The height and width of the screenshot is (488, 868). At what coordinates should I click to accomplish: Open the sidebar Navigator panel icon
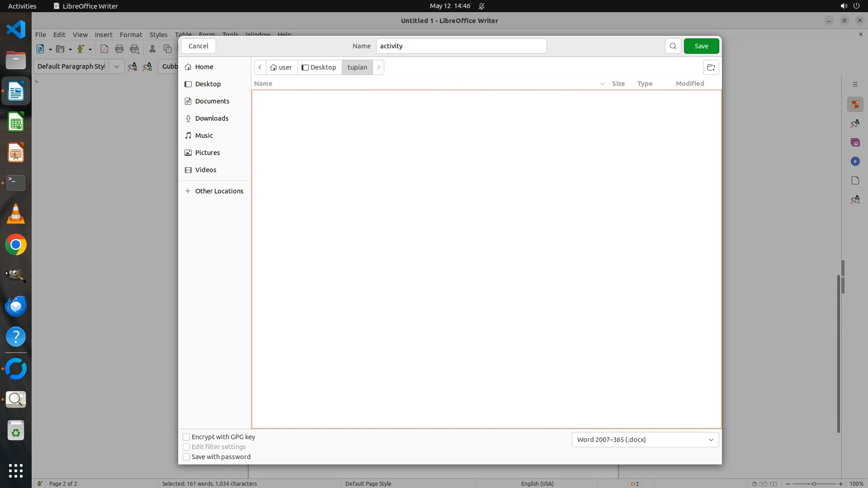pyautogui.click(x=855, y=161)
